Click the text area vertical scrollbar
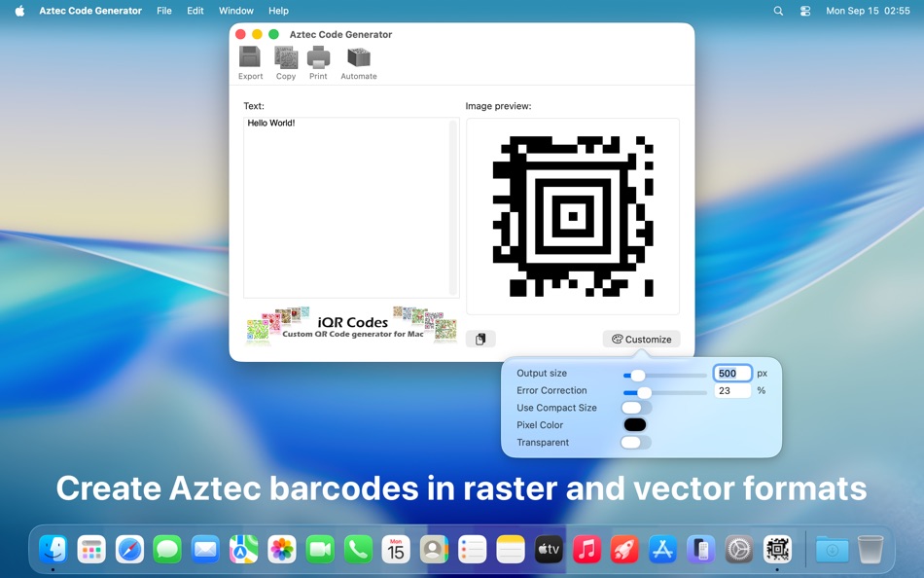924x578 pixels. click(453, 207)
